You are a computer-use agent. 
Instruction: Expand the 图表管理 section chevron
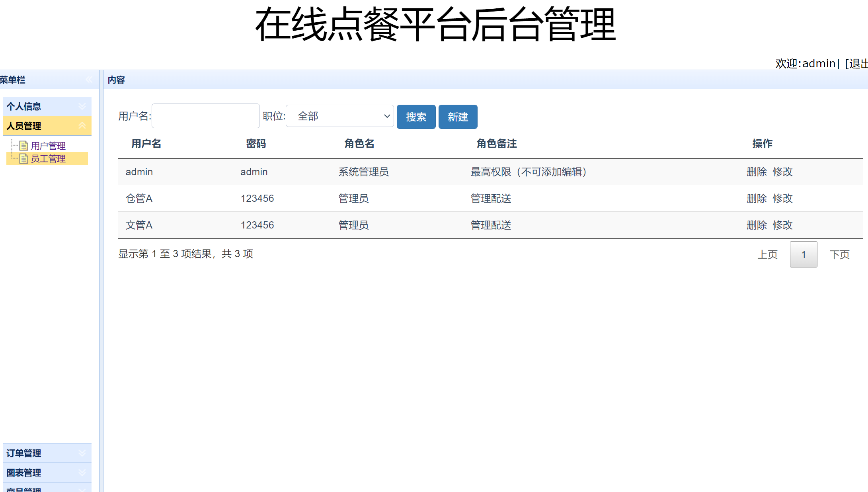(83, 472)
